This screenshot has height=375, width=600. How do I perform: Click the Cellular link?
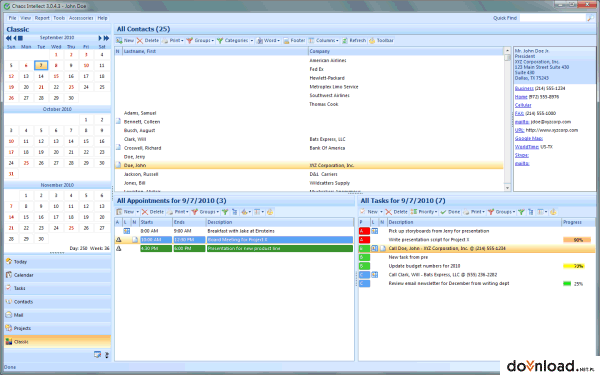523,105
